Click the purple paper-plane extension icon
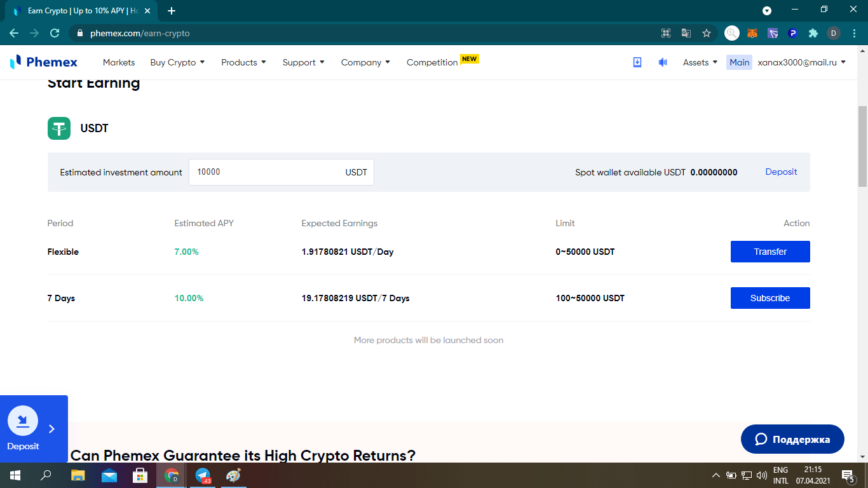 pos(773,33)
